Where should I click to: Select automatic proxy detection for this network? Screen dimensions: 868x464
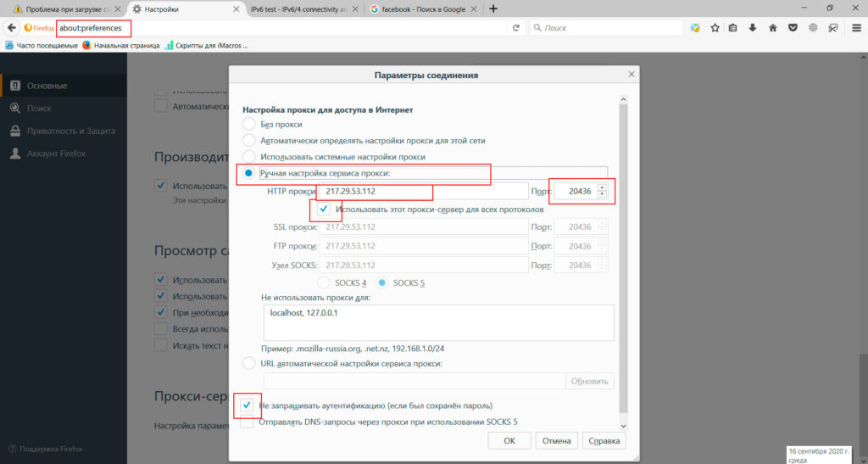(249, 141)
